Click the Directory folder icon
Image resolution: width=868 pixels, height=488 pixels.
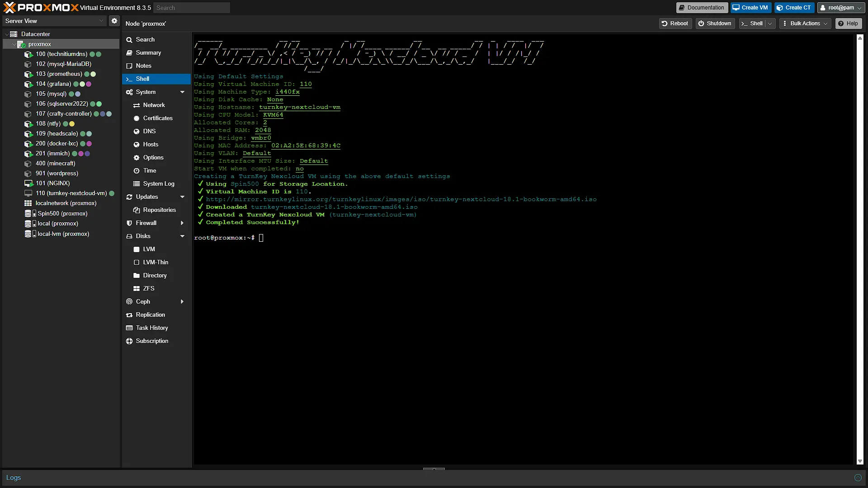pos(137,276)
